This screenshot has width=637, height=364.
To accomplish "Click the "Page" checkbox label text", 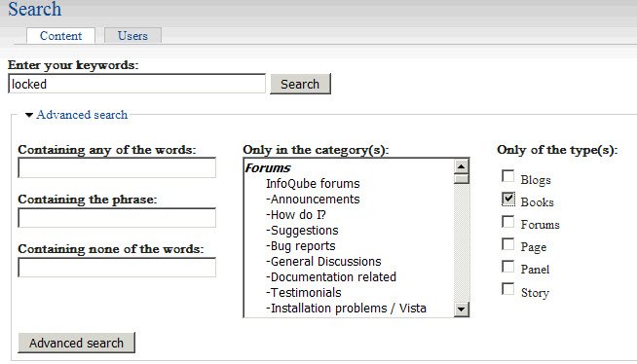I will [534, 247].
